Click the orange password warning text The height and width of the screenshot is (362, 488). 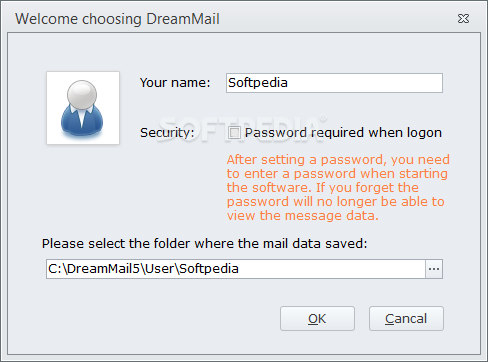(338, 188)
